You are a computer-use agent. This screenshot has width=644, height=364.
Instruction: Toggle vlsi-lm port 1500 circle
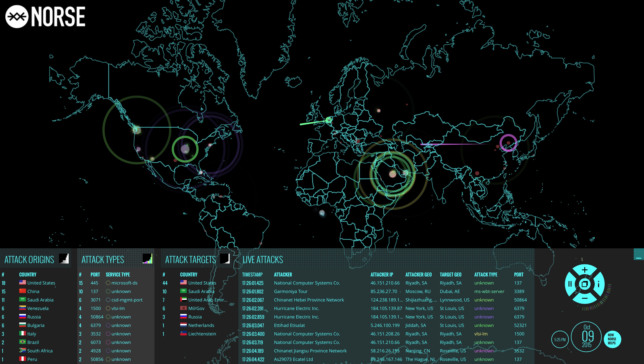[x=108, y=308]
